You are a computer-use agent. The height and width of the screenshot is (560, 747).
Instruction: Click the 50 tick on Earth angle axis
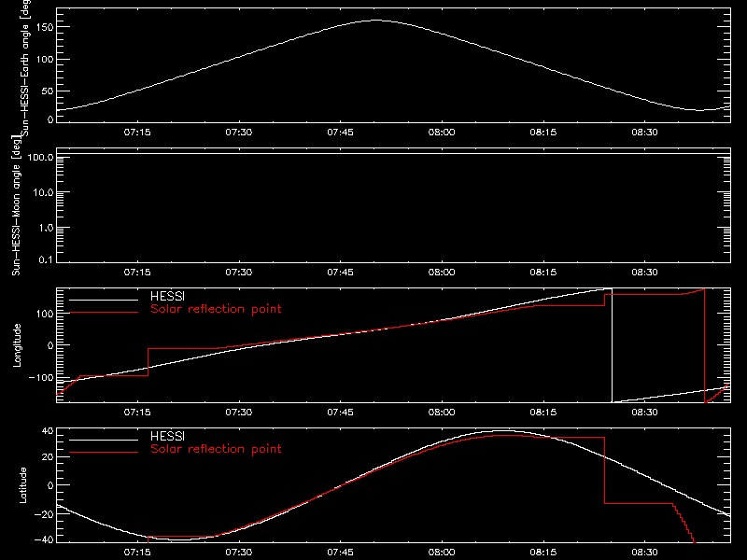[48, 91]
